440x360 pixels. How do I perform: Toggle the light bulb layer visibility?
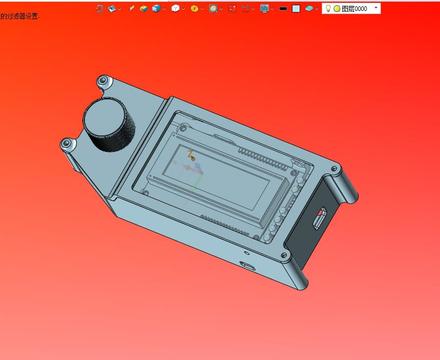328,9
